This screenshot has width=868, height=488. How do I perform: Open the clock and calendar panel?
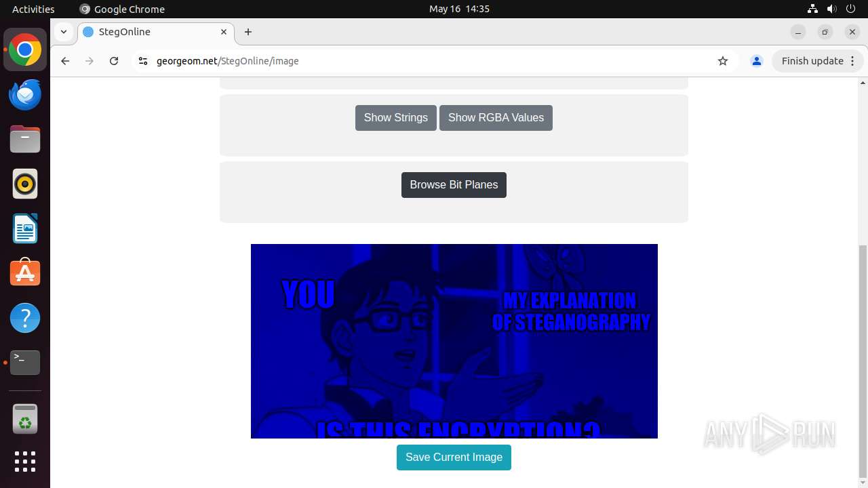459,9
